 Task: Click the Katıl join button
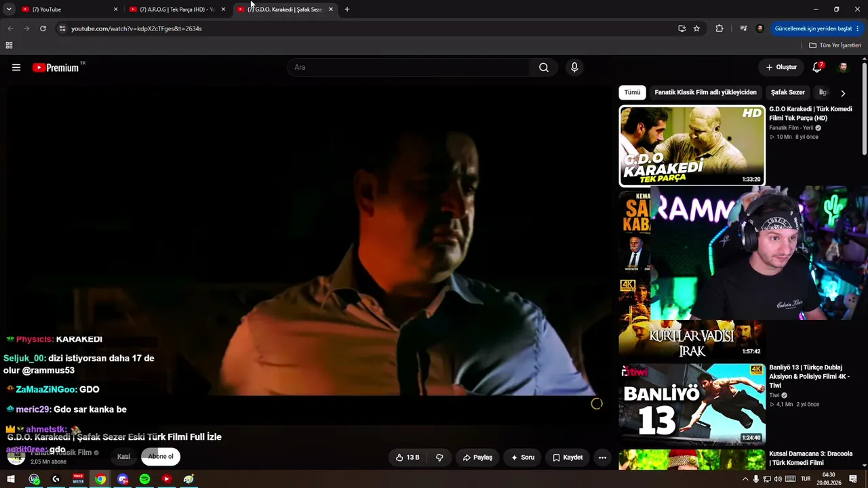coord(123,457)
